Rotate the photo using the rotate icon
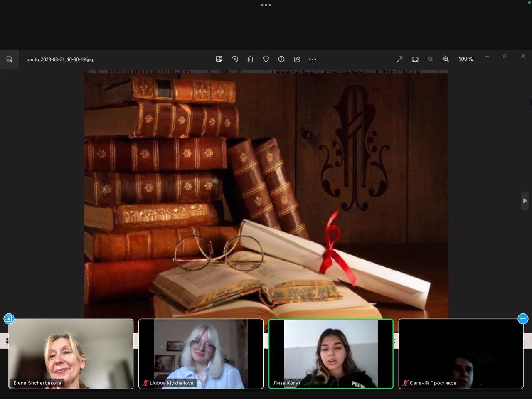The image size is (532, 399). pyautogui.click(x=235, y=59)
